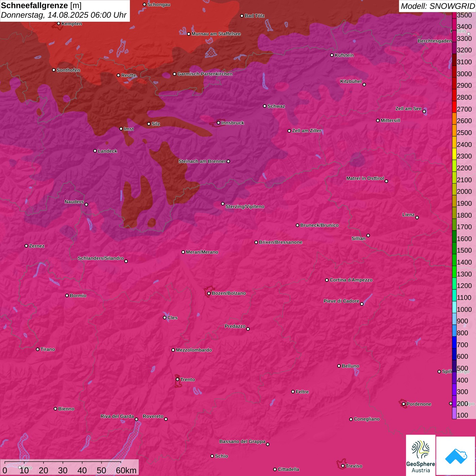Screen dimensions: 476x476
Task: Click the 'Modell: SNOWGRID' label
Action: (x=438, y=6)
